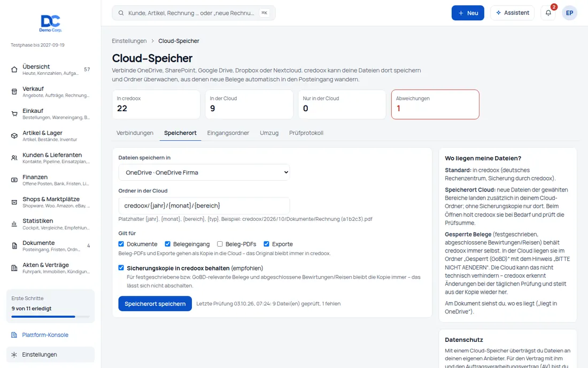Click the plus icon on Neu button
This screenshot has height=368, width=588.
point(461,13)
